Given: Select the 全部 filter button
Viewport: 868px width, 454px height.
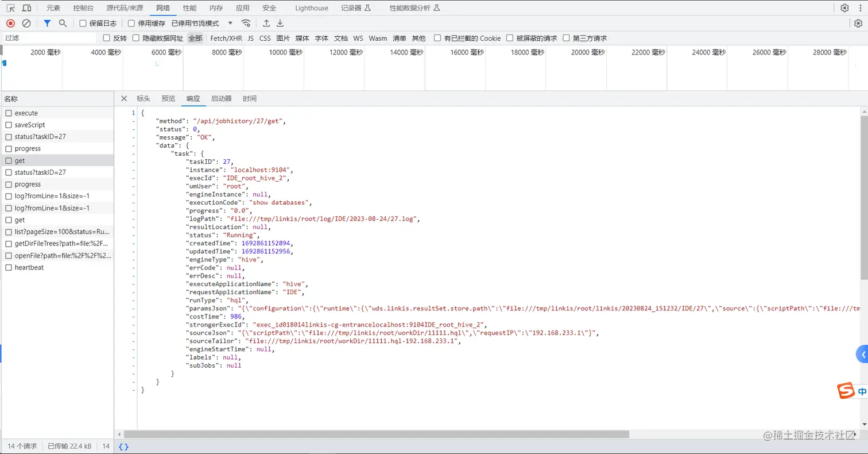Looking at the screenshot, I should (x=195, y=38).
